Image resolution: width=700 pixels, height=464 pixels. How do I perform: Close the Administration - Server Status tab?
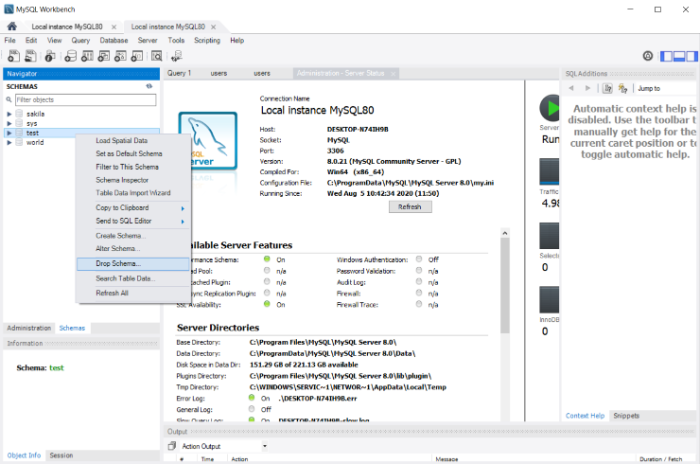click(393, 74)
